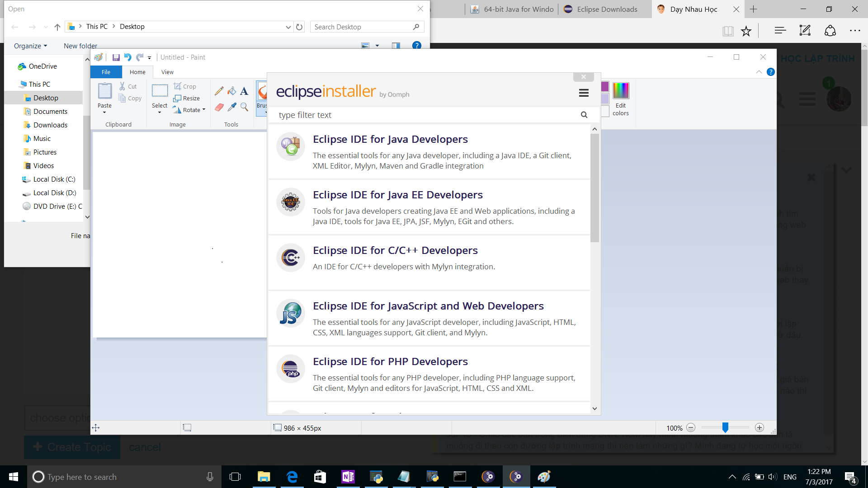Add page to favorites star in Edge

coord(746,31)
